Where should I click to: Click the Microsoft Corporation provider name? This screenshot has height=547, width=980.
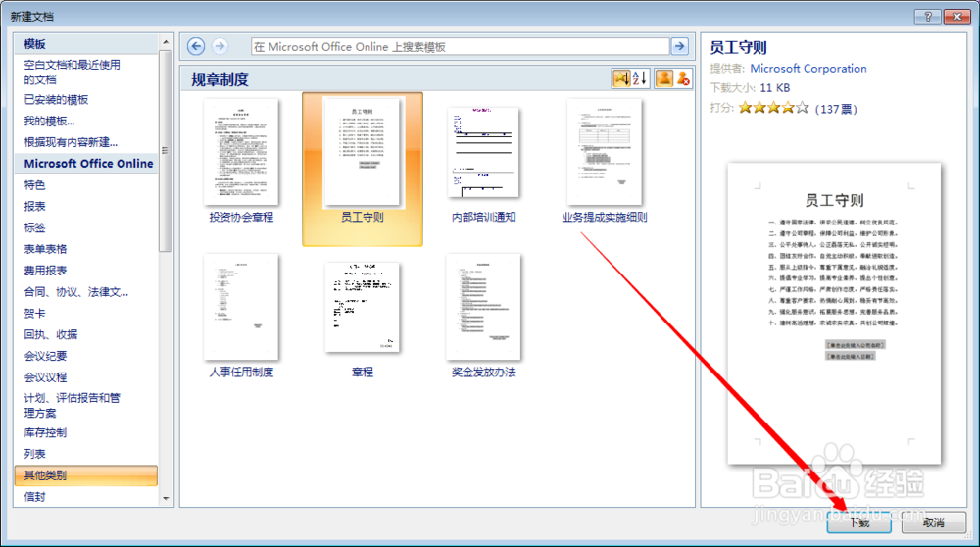click(x=808, y=69)
